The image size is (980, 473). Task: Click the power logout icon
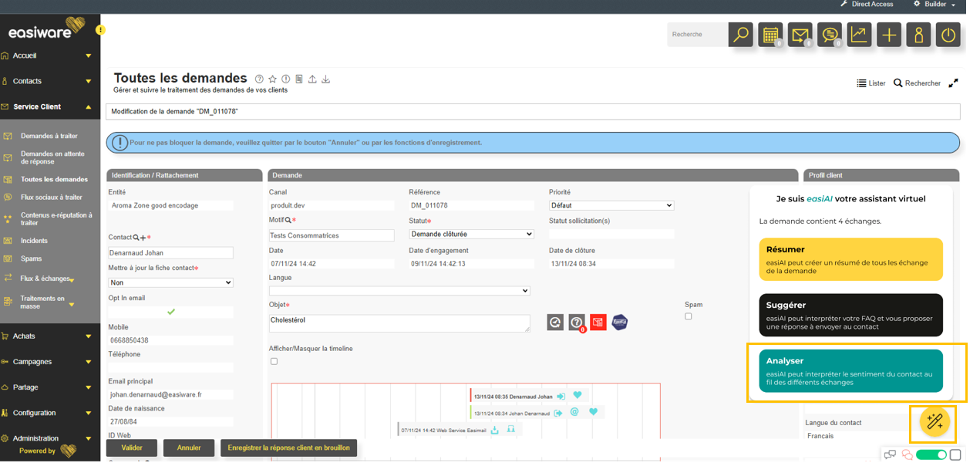click(x=948, y=35)
